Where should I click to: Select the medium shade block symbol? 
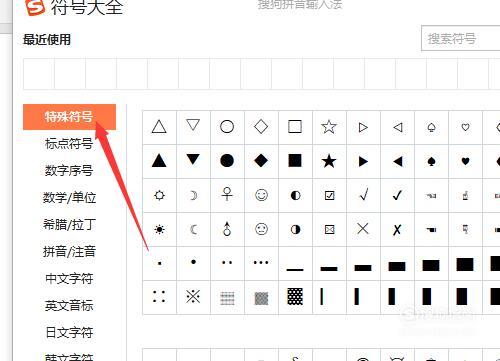[x=261, y=299]
